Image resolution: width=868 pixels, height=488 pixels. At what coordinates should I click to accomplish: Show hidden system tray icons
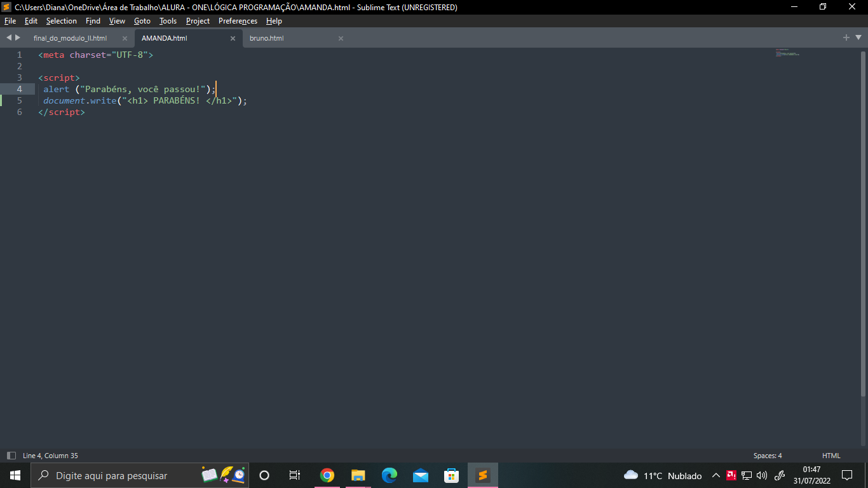click(x=715, y=475)
